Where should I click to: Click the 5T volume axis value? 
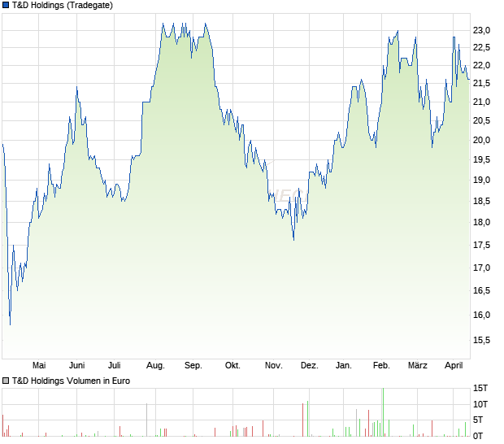coord(478,420)
